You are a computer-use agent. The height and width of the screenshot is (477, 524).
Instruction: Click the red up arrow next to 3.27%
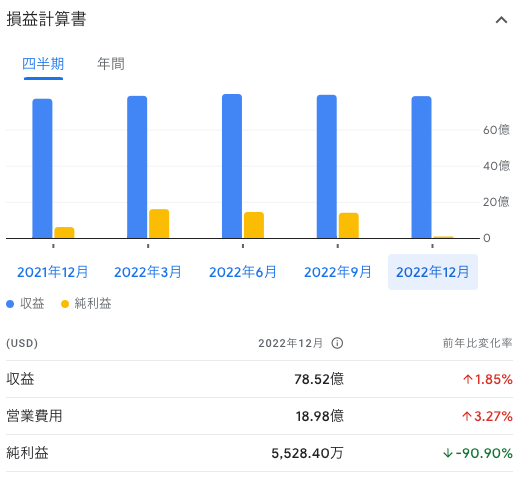coord(467,416)
